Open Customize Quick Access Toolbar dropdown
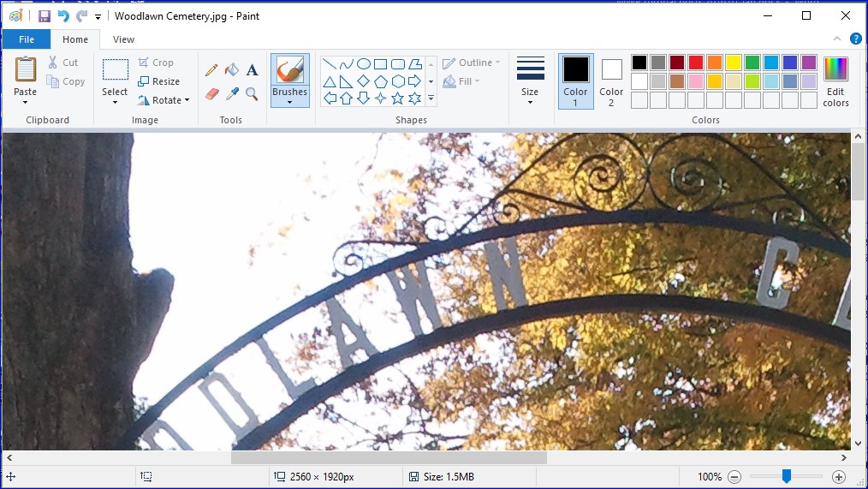Screen dimensions: 868x489 [98, 16]
